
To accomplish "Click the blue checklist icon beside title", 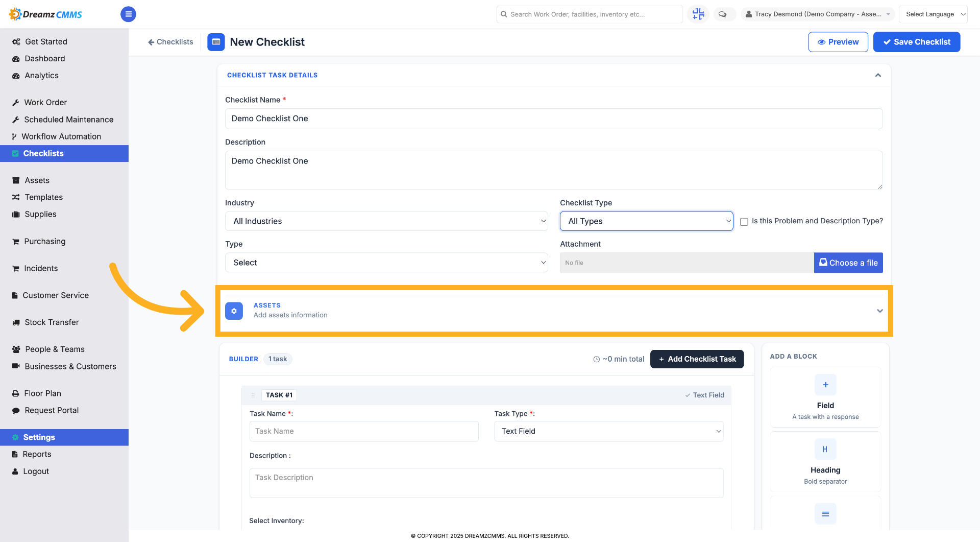I will tap(216, 42).
